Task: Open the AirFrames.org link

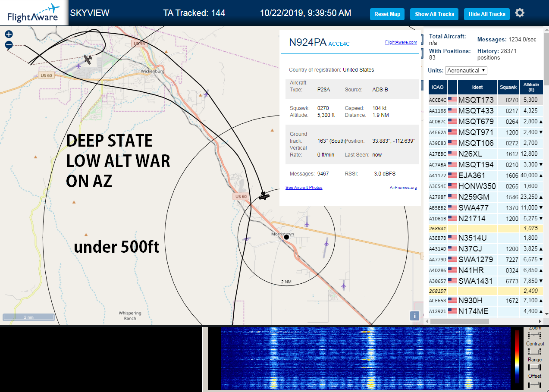Action: coord(403,188)
